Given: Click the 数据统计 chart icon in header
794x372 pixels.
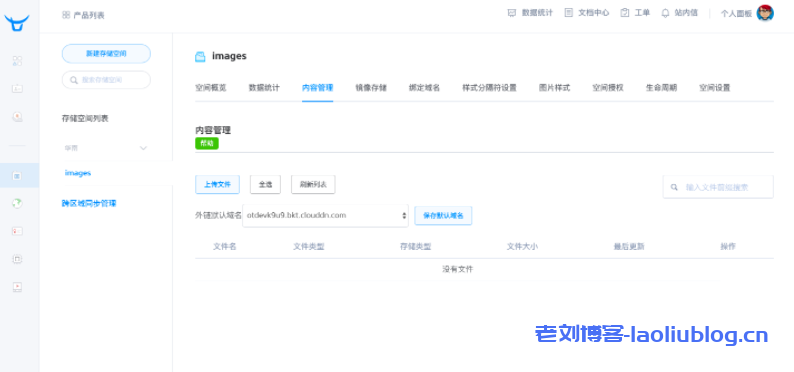Looking at the screenshot, I should pyautogui.click(x=511, y=13).
